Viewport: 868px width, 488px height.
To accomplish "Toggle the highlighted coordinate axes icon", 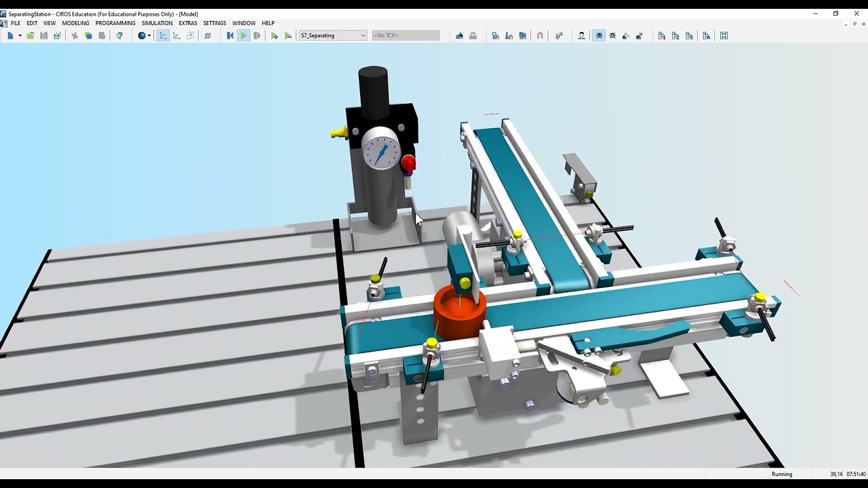I will pos(163,35).
